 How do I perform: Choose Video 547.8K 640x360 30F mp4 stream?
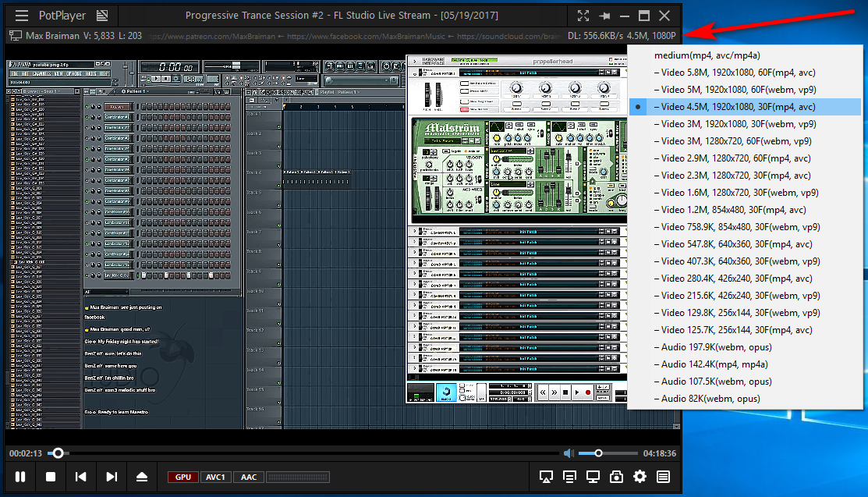click(745, 244)
